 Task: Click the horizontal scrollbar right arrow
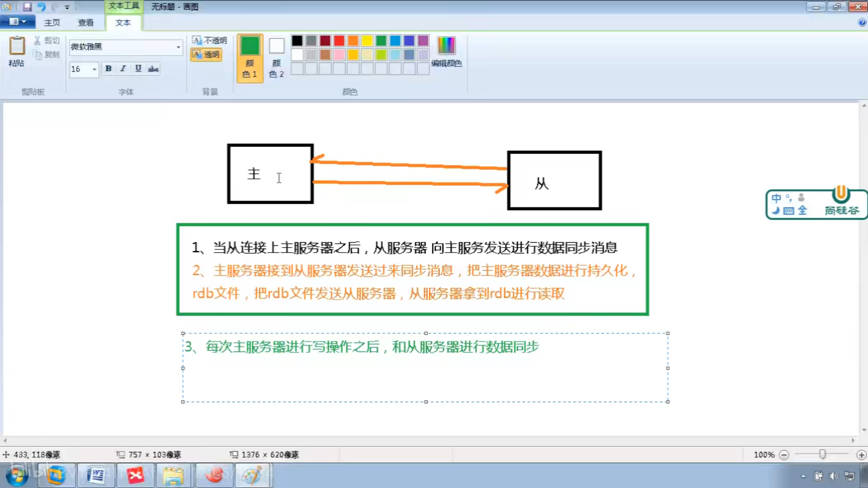(x=853, y=441)
